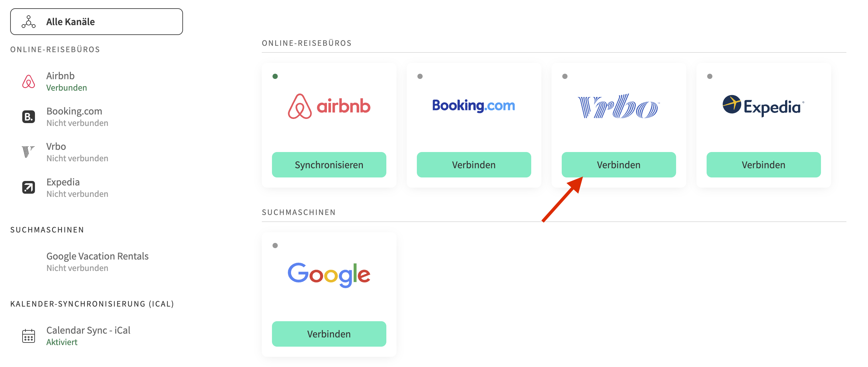The image size is (868, 367).
Task: Connect Google with the Verbinden button
Action: (329, 334)
